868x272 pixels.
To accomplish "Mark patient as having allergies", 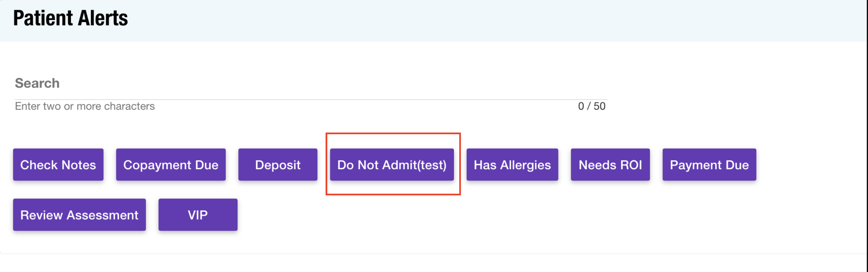I will (512, 165).
